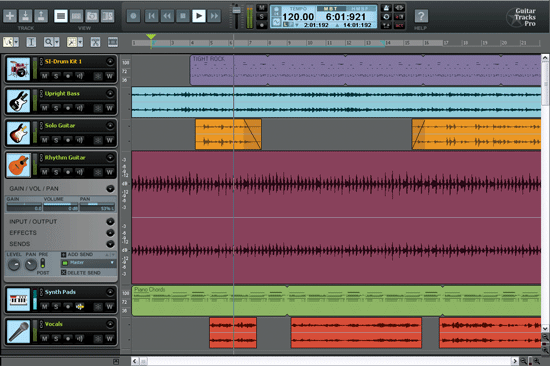The width and height of the screenshot is (550, 366).
Task: Select the second view layout icon
Action: pos(76,16)
